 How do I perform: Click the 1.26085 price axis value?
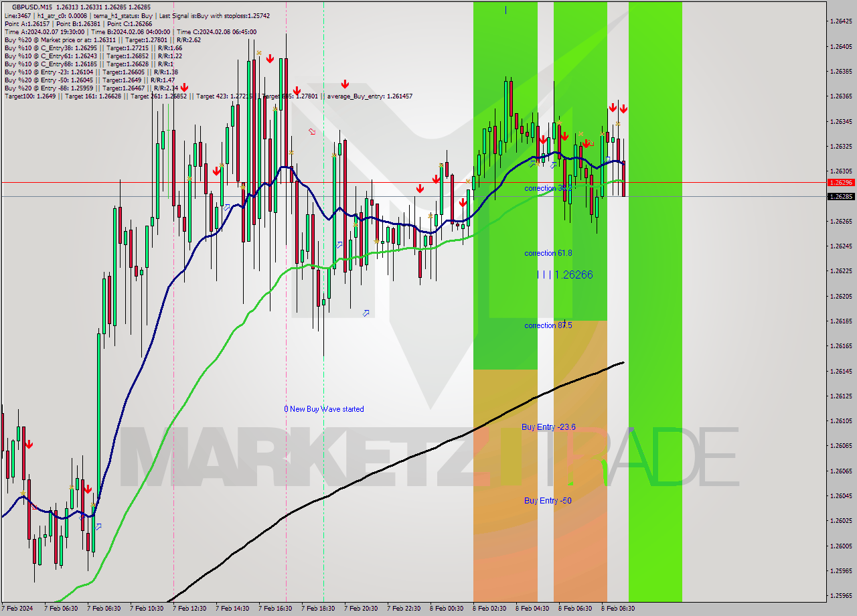841,445
